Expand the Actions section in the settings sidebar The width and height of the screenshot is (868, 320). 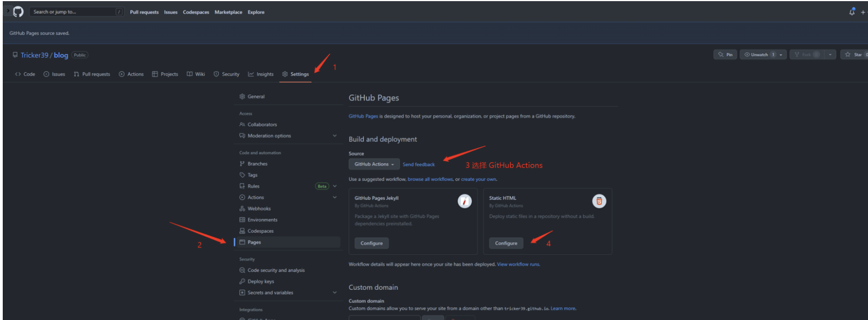[x=335, y=197]
